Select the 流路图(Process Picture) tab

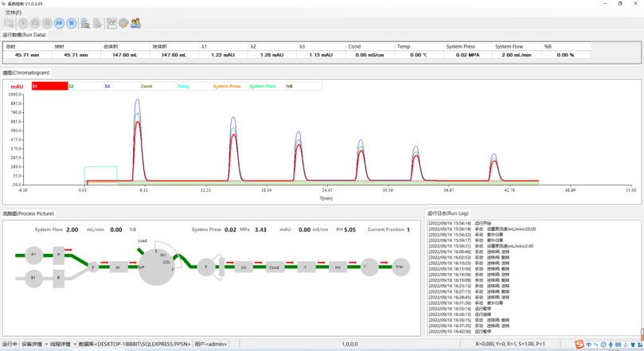[x=29, y=213]
